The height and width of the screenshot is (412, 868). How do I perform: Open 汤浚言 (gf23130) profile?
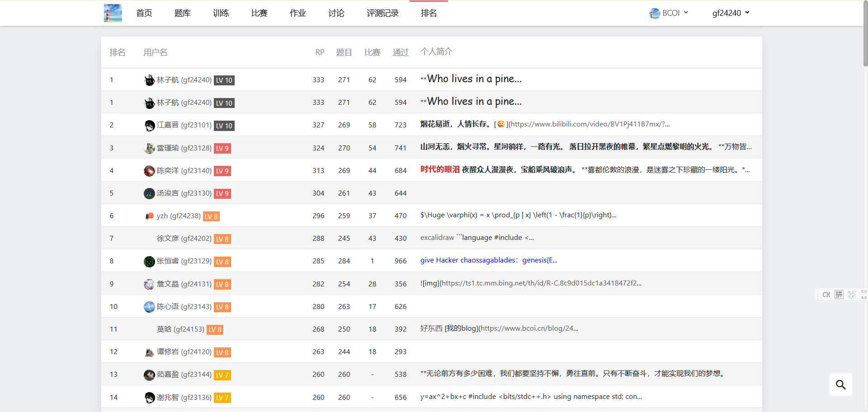pos(184,193)
